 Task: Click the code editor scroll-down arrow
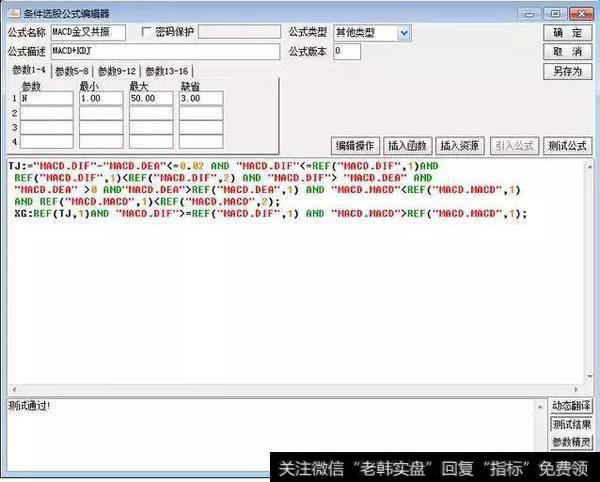coord(589,376)
